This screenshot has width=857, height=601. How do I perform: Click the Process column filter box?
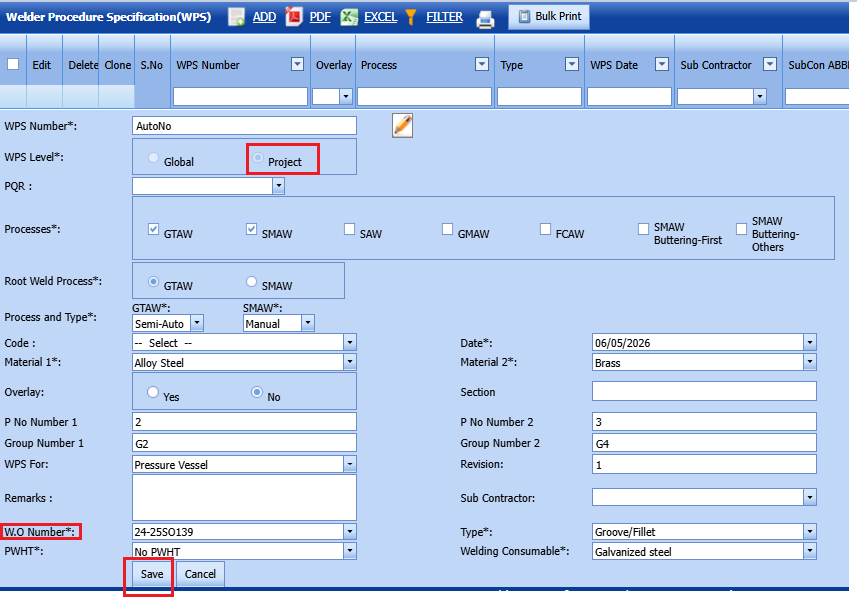tap(424, 97)
